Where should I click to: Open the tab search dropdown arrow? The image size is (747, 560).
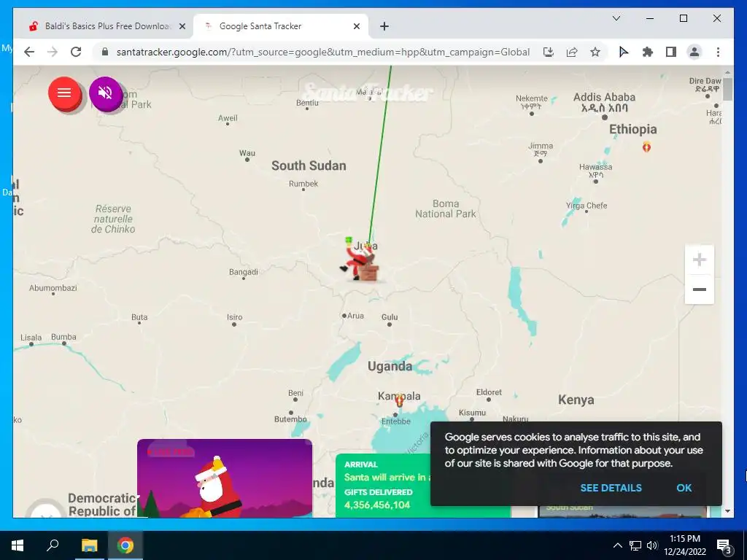click(x=616, y=18)
